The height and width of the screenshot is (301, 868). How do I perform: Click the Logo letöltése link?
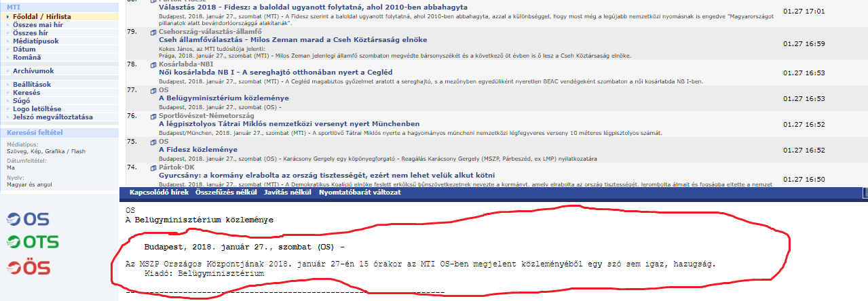click(x=38, y=108)
